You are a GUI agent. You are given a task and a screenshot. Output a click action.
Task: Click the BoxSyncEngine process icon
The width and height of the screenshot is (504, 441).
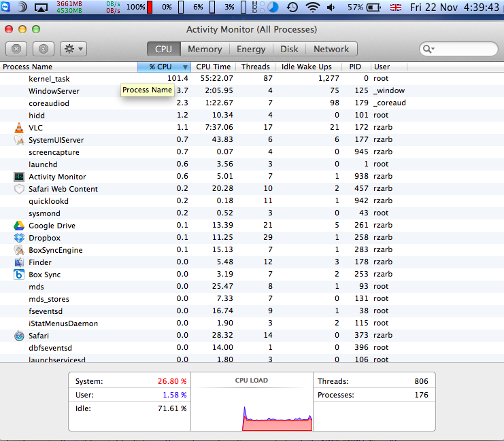pos(19,250)
